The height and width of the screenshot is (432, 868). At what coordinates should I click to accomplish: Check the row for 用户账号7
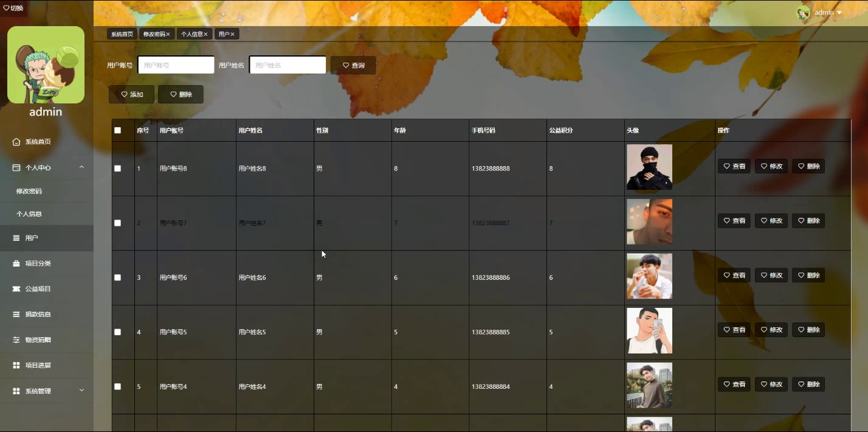click(118, 223)
